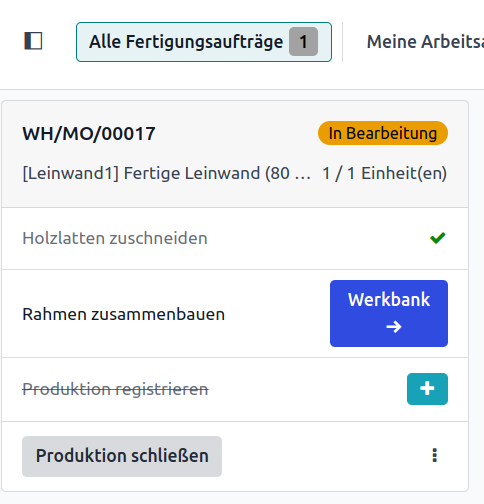Open order WH/MO/00017
484x504 pixels.
[89, 134]
